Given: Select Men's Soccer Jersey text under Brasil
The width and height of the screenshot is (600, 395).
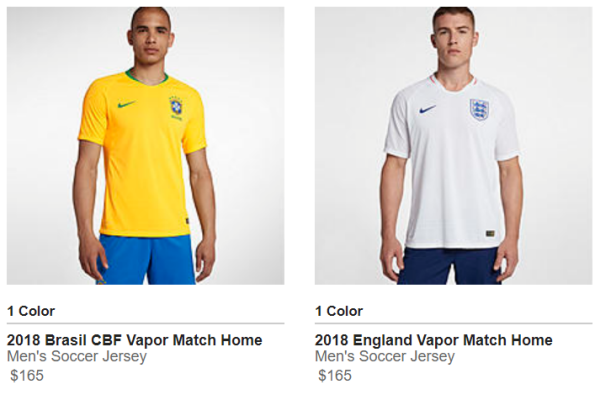Looking at the screenshot, I should point(77,356).
